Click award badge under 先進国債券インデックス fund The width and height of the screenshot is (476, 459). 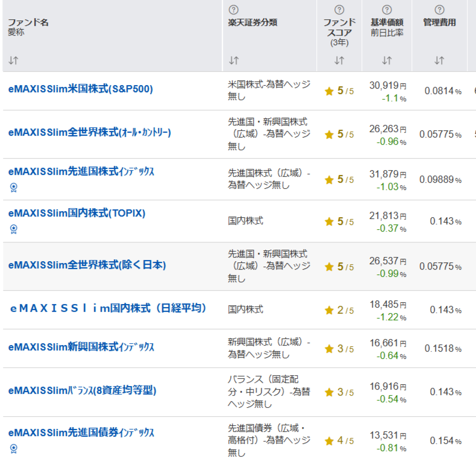[x=14, y=449]
